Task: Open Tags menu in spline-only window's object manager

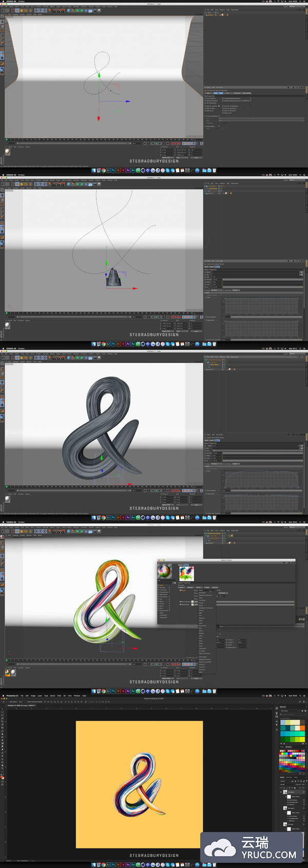Action: pyautogui.click(x=228, y=9)
